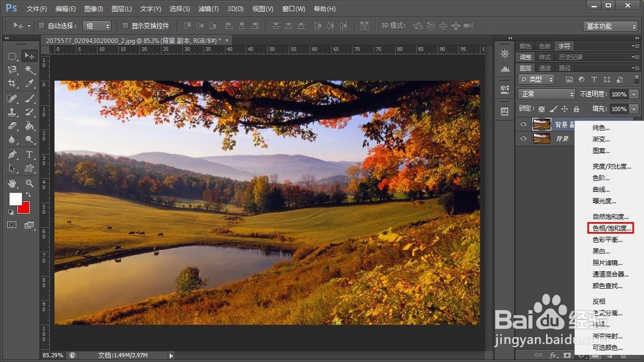Viewport: 644px width, 362px height.
Task: Toggle lock position for the layer
Action: point(565,109)
